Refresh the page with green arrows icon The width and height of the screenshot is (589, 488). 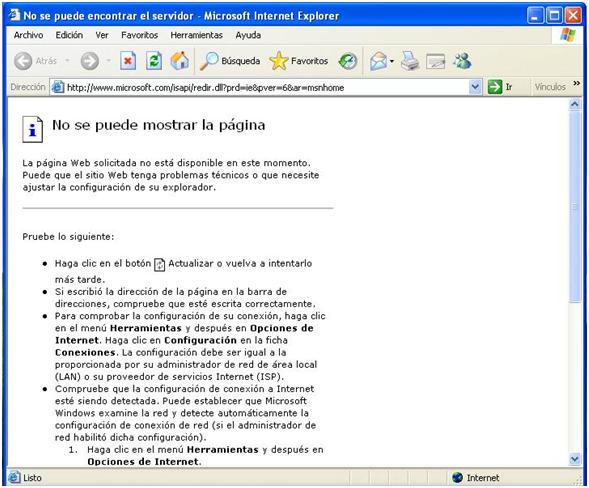click(x=154, y=61)
